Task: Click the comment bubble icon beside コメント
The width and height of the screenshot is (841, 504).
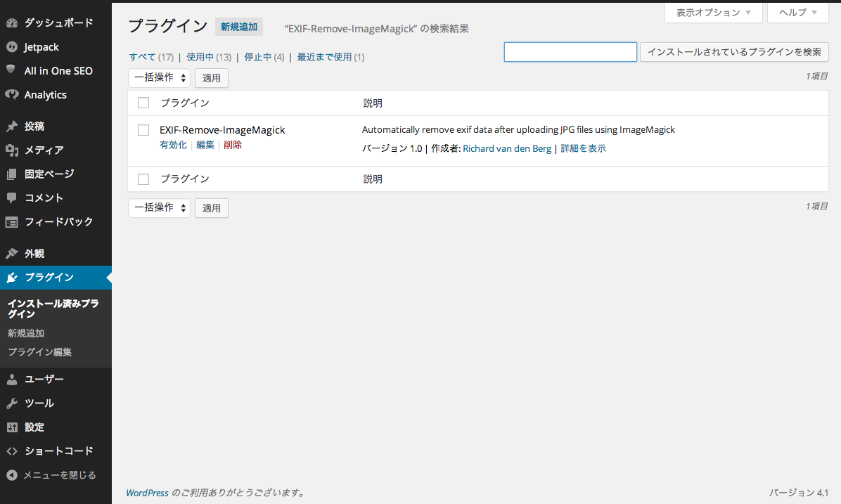Action: (x=12, y=198)
